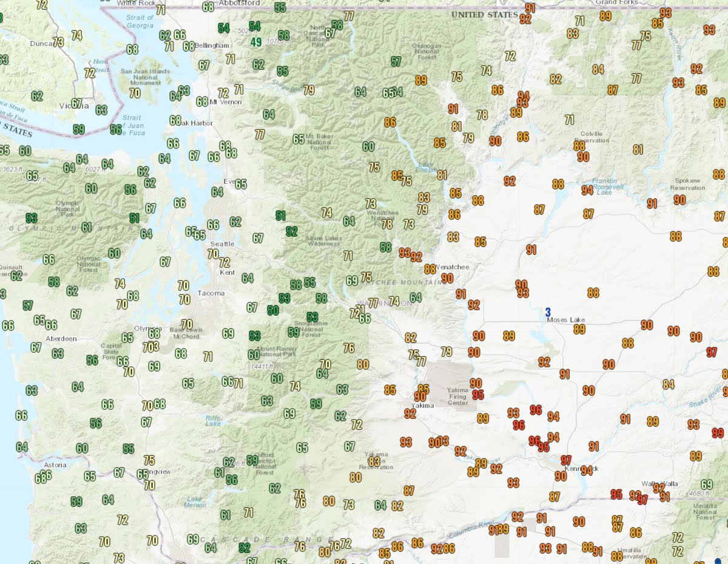
Task: Click the 97 reading above Kennewick
Action: tap(566, 461)
